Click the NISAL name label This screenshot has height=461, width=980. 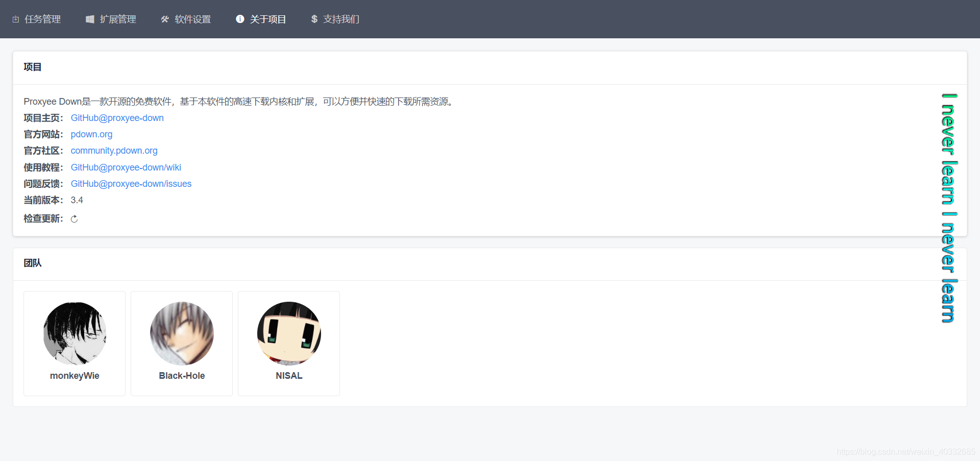pyautogui.click(x=289, y=376)
